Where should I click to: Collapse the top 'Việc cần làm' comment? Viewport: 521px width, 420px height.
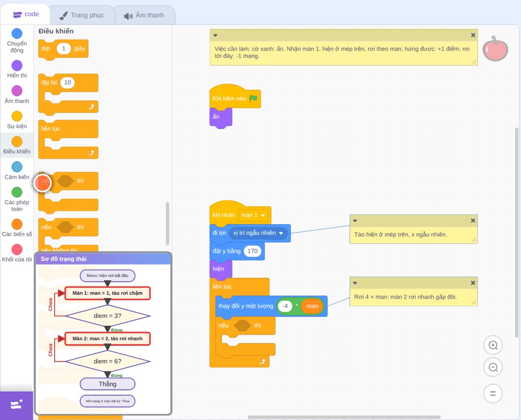(x=215, y=35)
